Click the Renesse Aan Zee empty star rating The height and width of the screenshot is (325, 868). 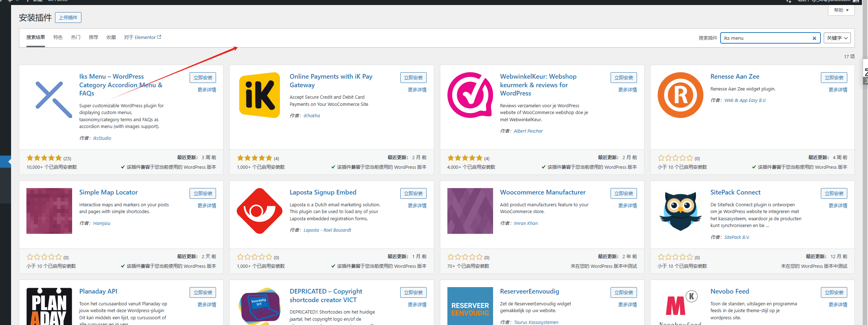tap(676, 158)
